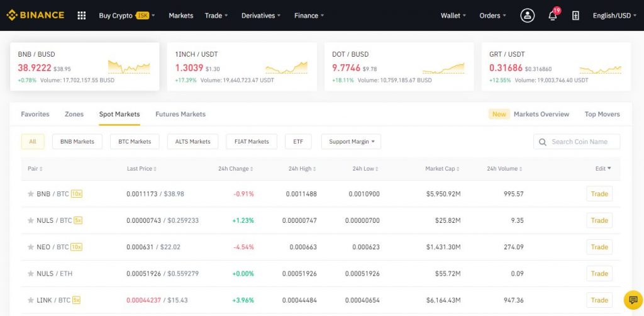
Task: Open the Wallet dropdown
Action: pos(453,16)
